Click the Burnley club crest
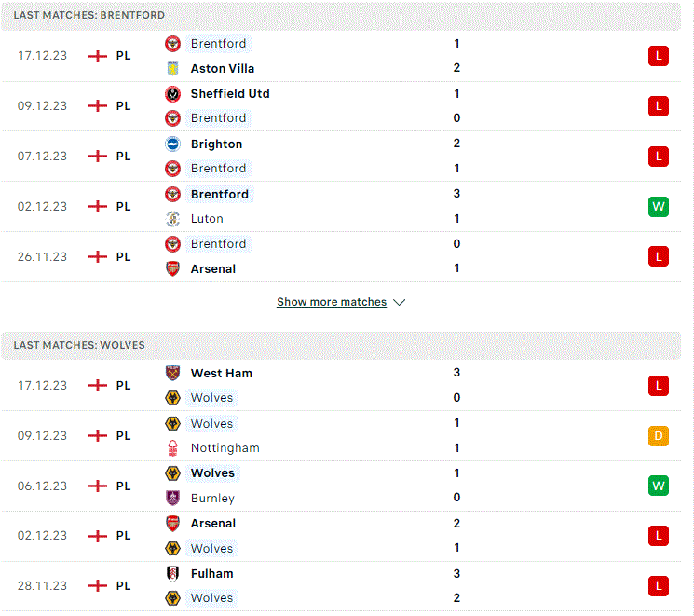694x616 pixels. pyautogui.click(x=172, y=498)
